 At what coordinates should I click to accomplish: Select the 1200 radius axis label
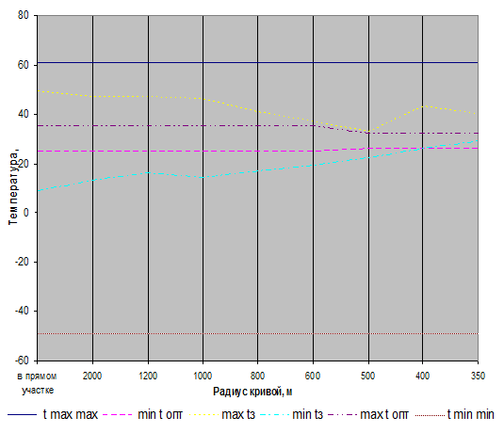pyautogui.click(x=148, y=376)
